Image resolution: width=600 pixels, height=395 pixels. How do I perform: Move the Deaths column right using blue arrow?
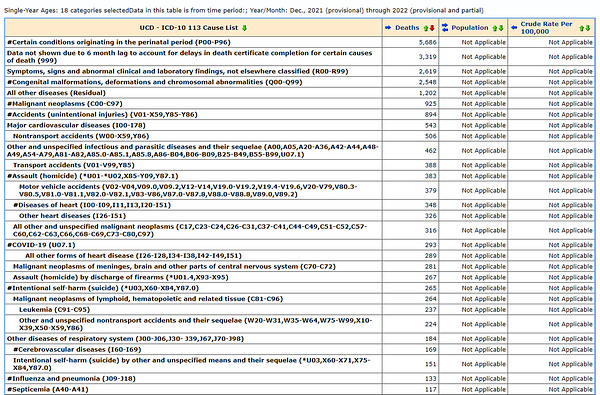point(388,28)
